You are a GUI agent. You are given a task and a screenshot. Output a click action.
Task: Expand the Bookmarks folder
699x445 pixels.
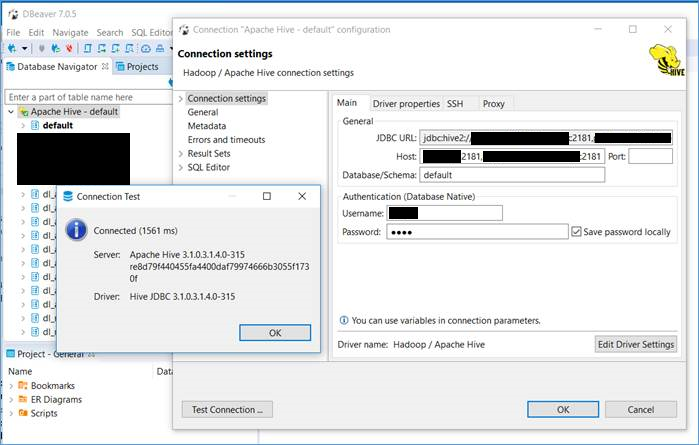11,386
